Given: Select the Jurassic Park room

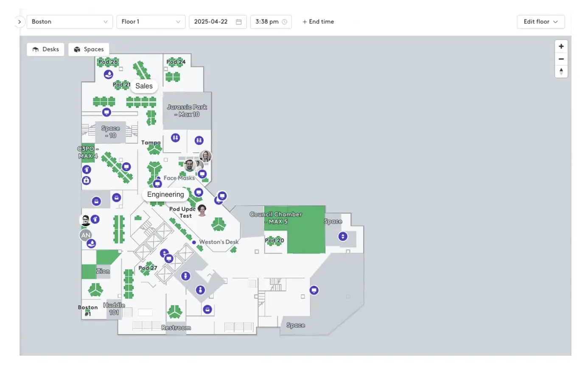Looking at the screenshot, I should [188, 111].
